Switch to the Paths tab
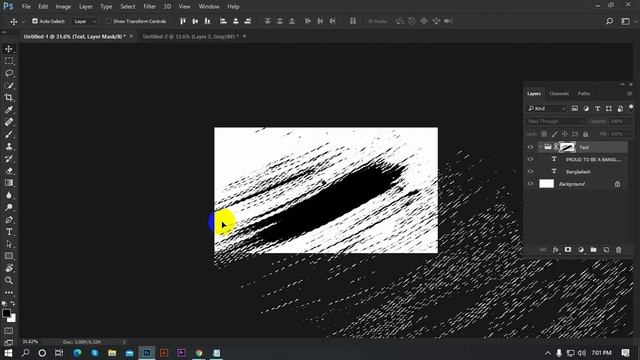Viewport: 640px width, 360px height. click(584, 93)
